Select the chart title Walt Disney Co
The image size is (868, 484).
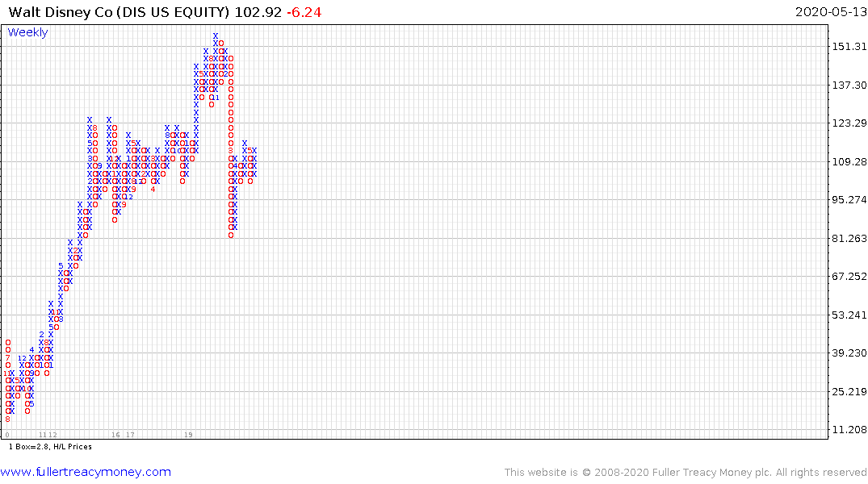coord(61,12)
